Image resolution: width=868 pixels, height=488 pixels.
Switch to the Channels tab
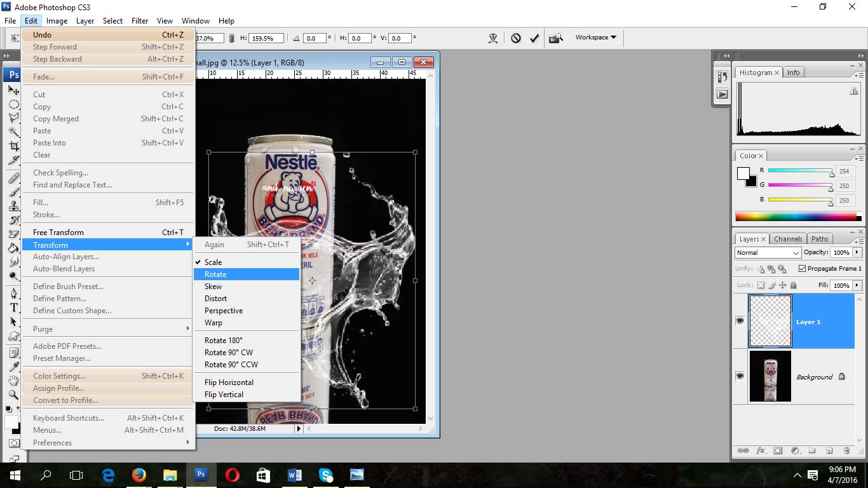(788, 239)
